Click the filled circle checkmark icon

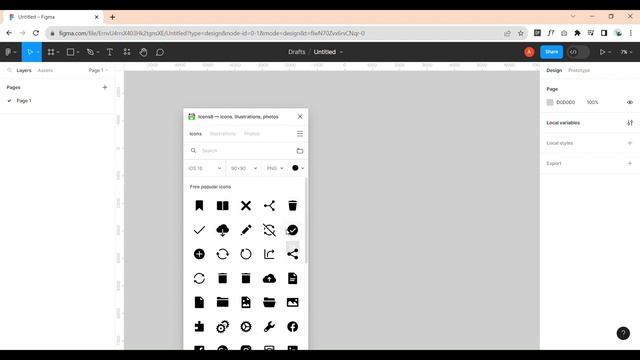point(293,230)
